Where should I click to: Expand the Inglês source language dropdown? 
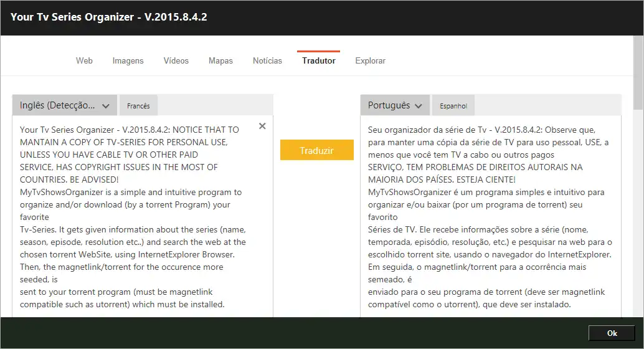point(65,105)
